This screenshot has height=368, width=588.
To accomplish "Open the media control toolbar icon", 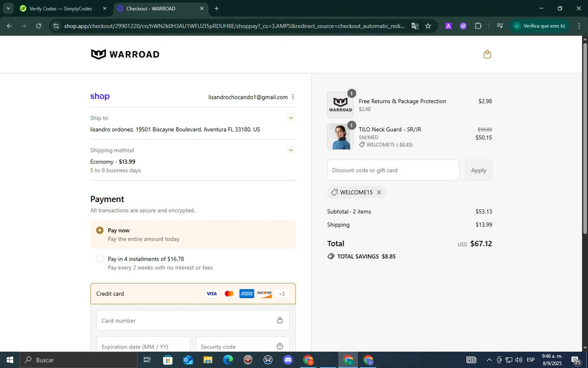I will coord(500,26).
